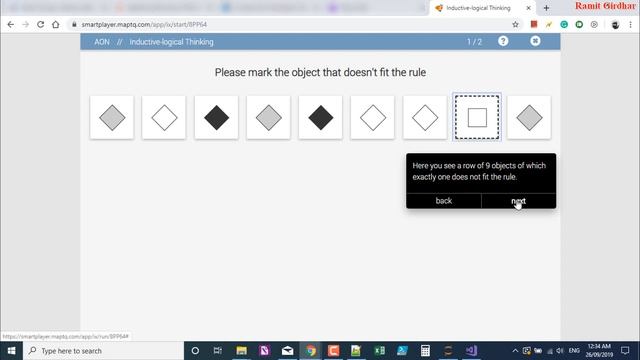This screenshot has width=640, height=360.
Task: Open a new browser tab
Action: click(x=546, y=8)
